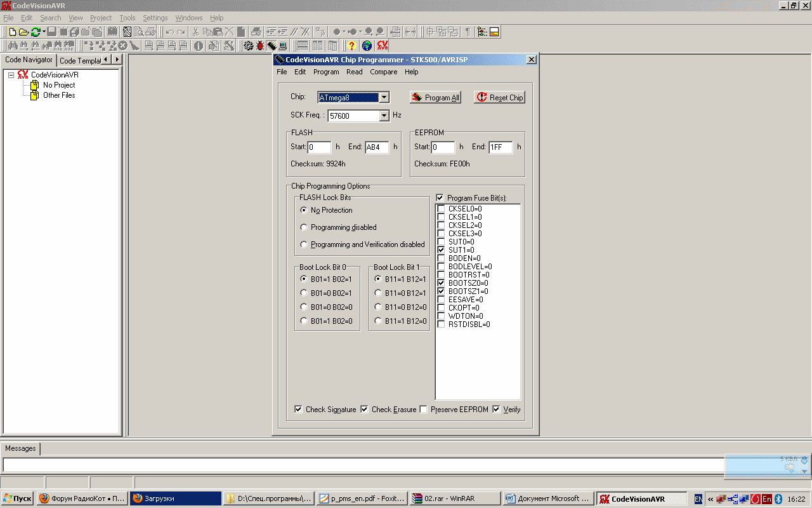Screen dimensions: 812x508
Task: Collapse the CodeVisionAVR tree node
Action: tap(11, 75)
